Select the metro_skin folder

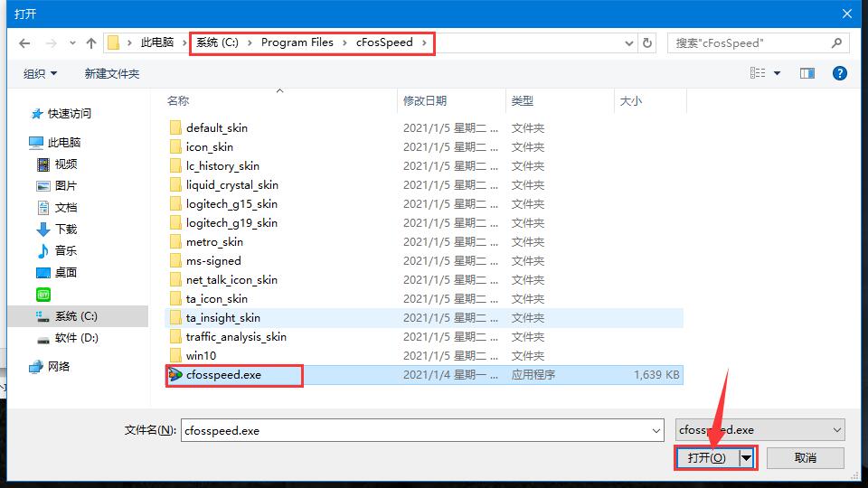point(214,242)
